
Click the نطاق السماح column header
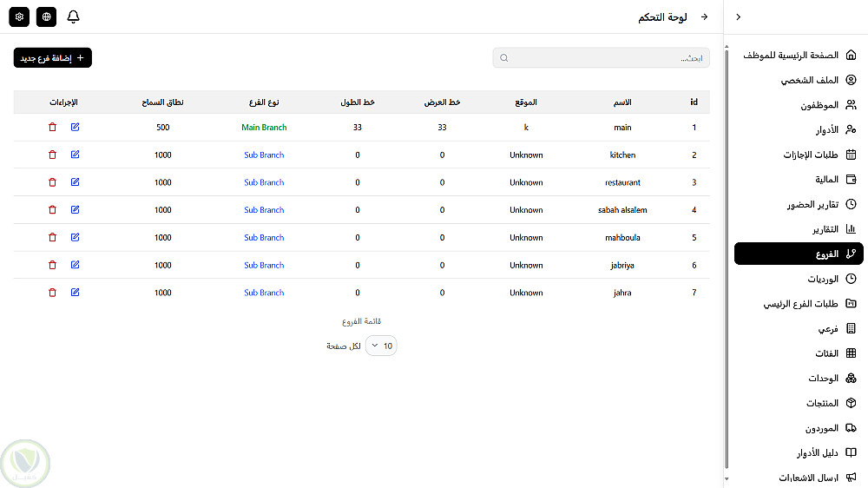[163, 102]
